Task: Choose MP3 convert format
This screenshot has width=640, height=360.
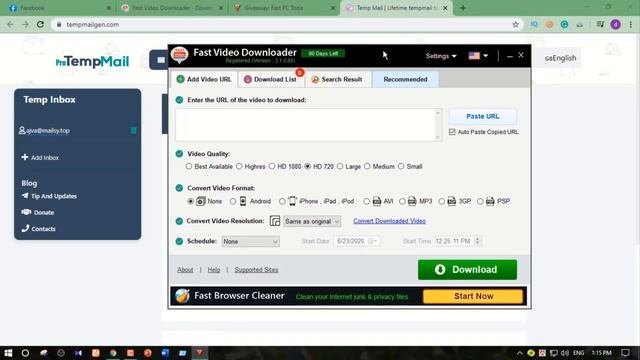Action: click(x=402, y=201)
